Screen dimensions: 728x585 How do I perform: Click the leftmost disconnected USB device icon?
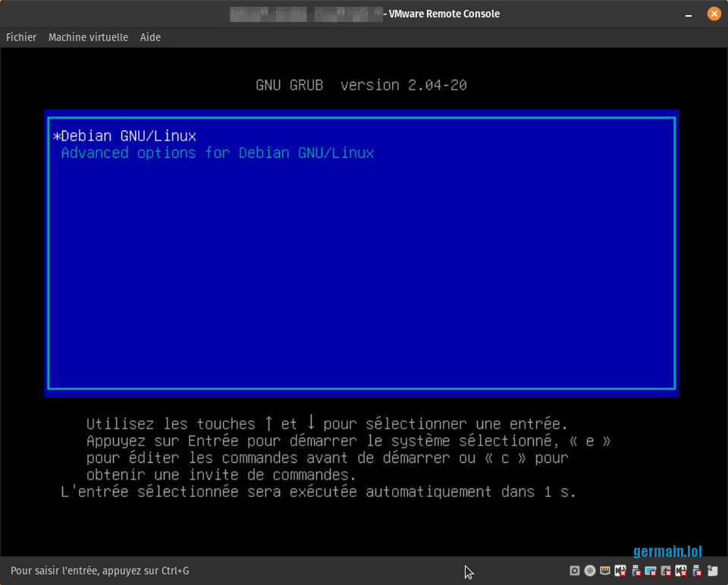click(635, 571)
